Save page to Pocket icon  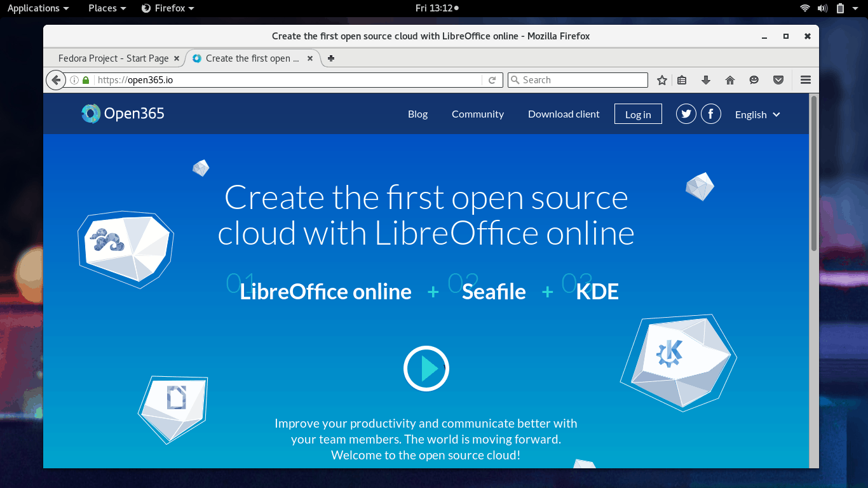778,80
